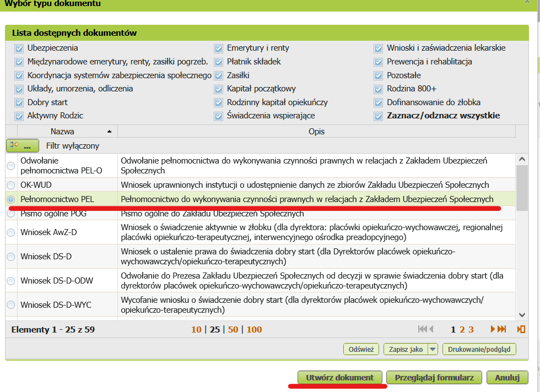The image size is (540, 392).
Task: Go to page 3 of the list
Action: pyautogui.click(x=471, y=330)
